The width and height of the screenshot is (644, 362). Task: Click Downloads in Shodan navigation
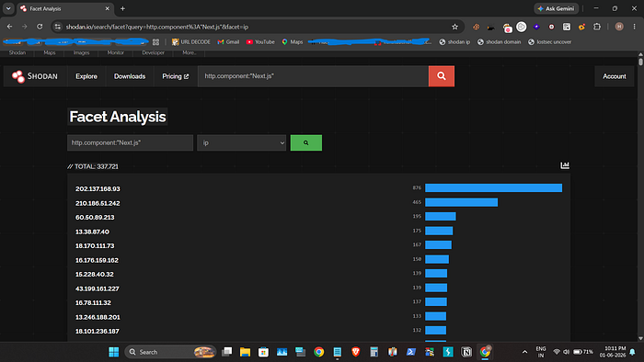(x=130, y=76)
